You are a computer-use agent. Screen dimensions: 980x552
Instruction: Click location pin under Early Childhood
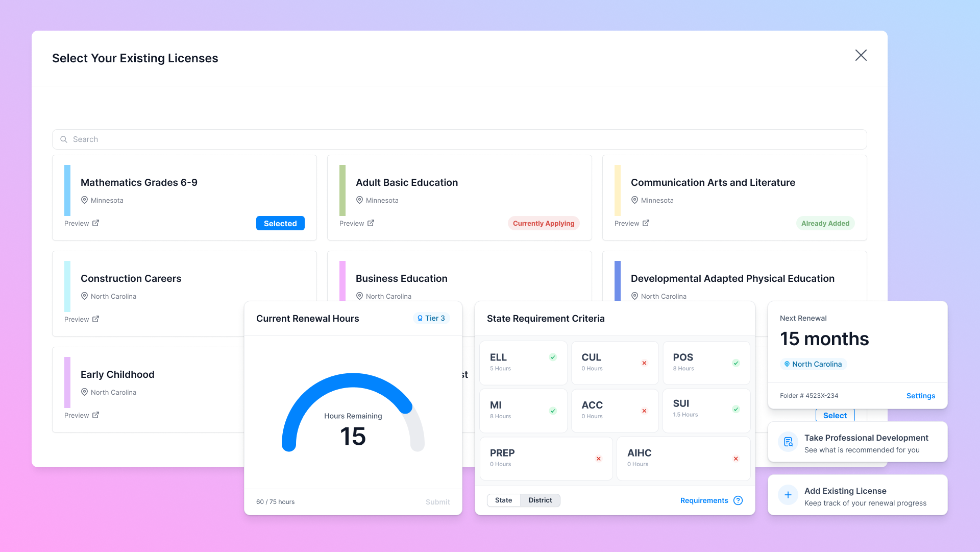point(84,392)
